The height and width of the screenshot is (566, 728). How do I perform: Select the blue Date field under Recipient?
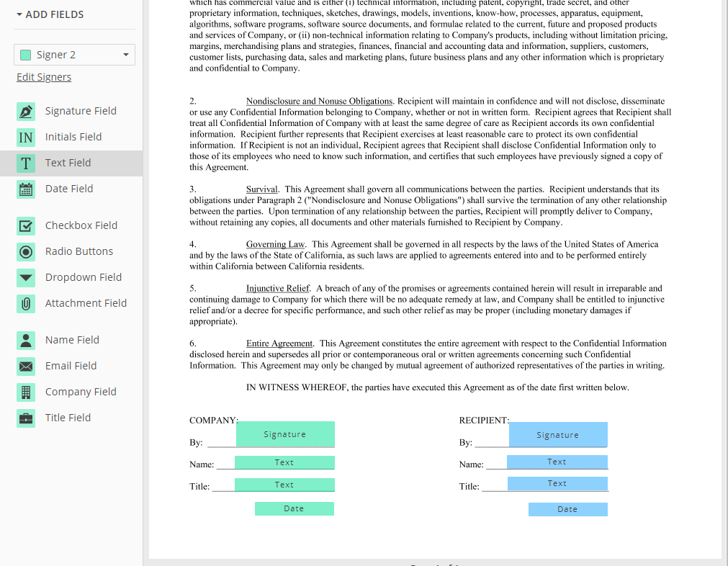[x=568, y=509]
